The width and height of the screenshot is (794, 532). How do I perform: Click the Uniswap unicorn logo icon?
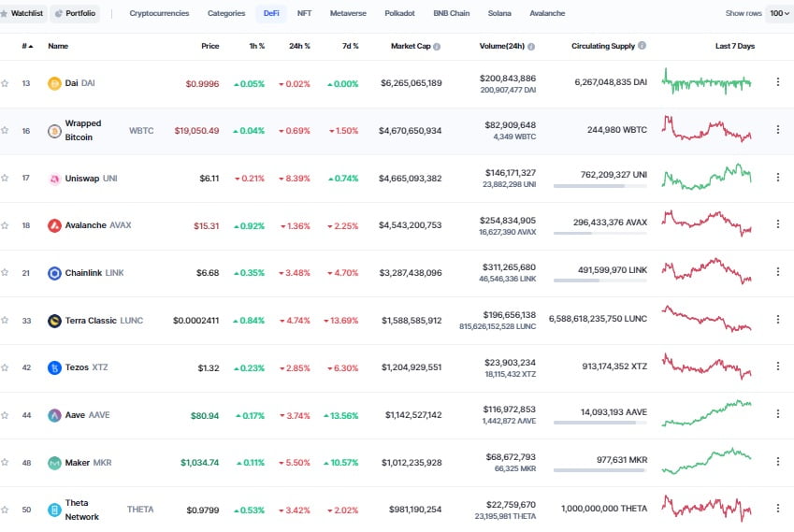[54, 179]
